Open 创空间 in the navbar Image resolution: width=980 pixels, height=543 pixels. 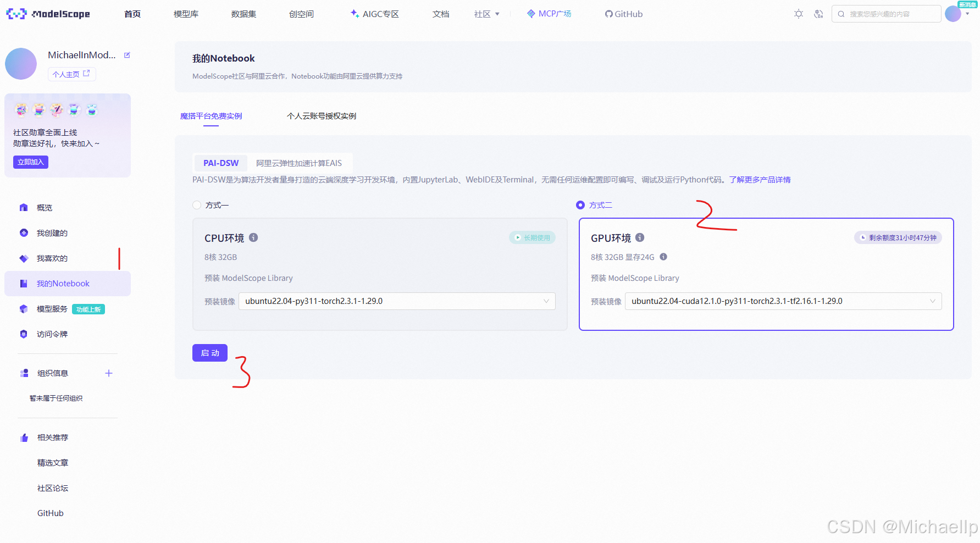301,14
